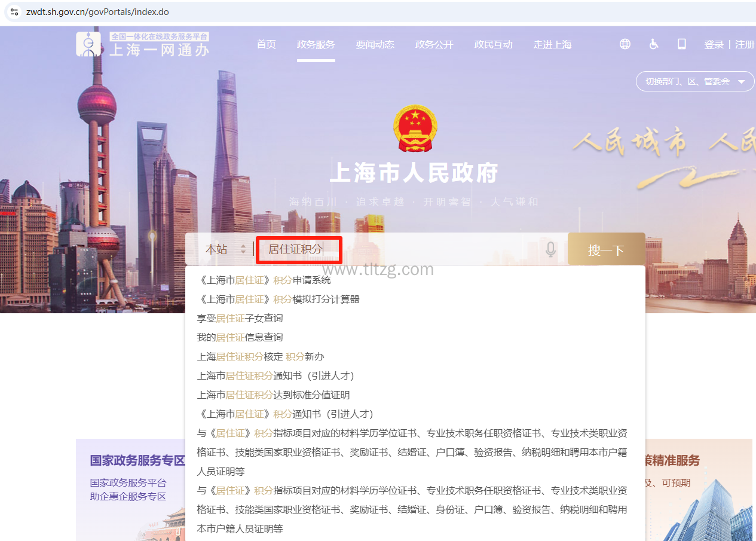
Task: Click the site info icon in address bar
Action: click(x=14, y=12)
